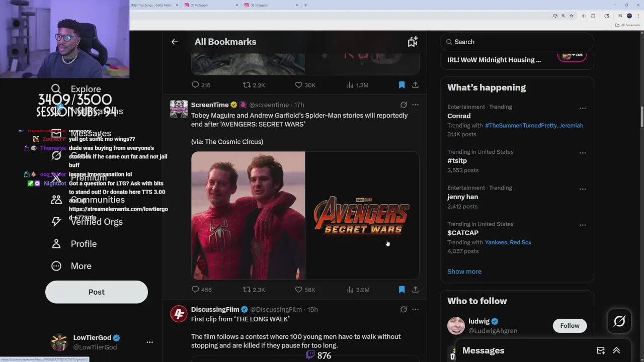
Task: Open Avengers Secret Wars image
Action: click(362, 215)
